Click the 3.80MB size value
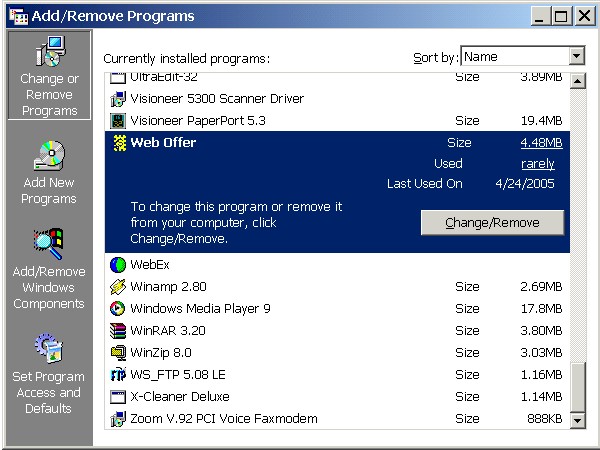This screenshot has height=450, width=600. [541, 331]
